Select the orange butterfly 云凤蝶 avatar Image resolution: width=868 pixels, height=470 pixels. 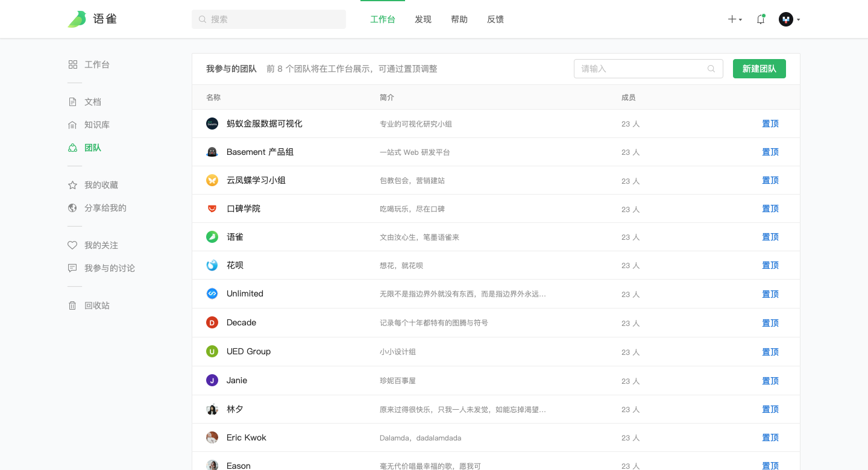[212, 180]
